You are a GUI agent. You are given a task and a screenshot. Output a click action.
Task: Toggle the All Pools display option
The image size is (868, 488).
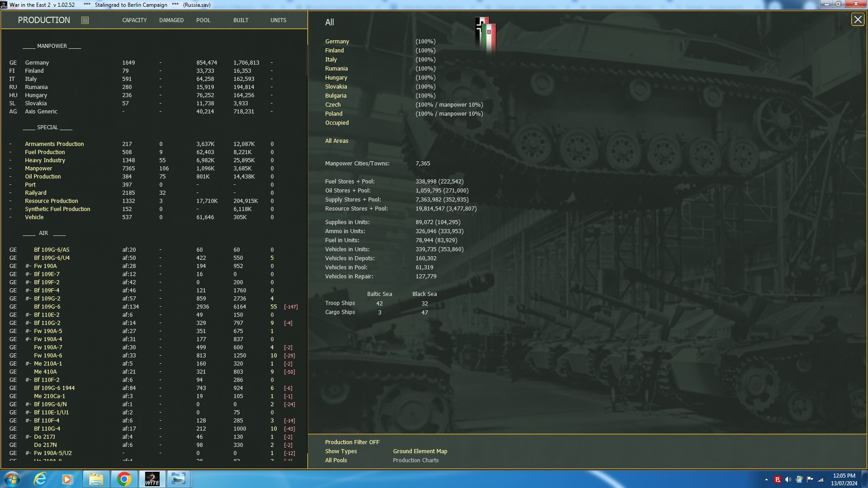(x=336, y=460)
